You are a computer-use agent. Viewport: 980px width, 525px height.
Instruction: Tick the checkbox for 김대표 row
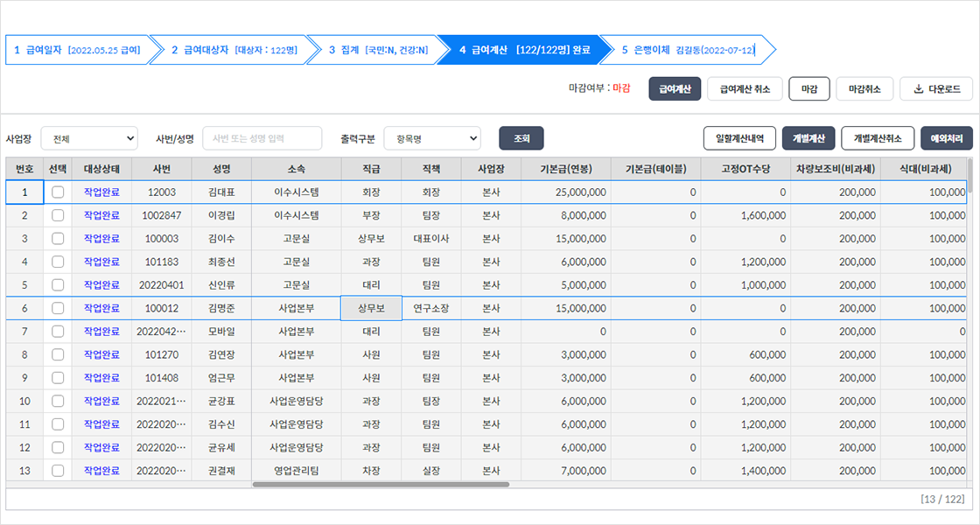(58, 192)
